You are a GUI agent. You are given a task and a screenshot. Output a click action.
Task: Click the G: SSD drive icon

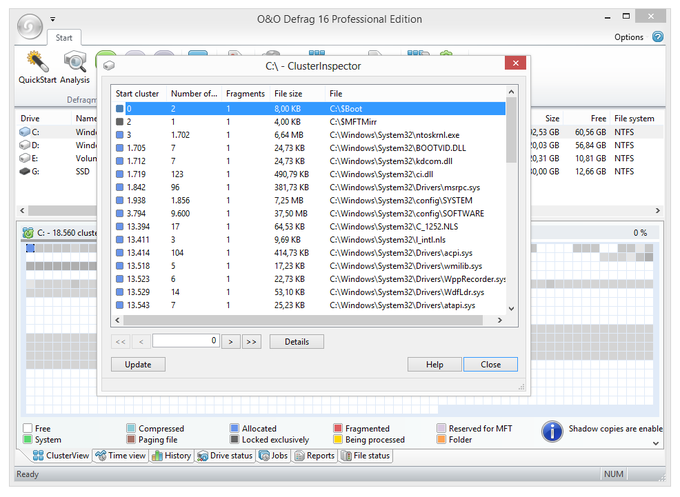(25, 171)
